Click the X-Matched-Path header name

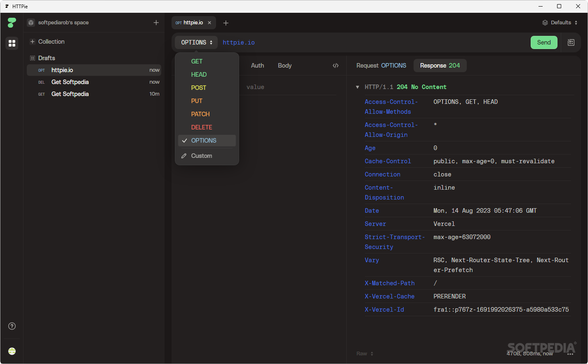pos(390,283)
